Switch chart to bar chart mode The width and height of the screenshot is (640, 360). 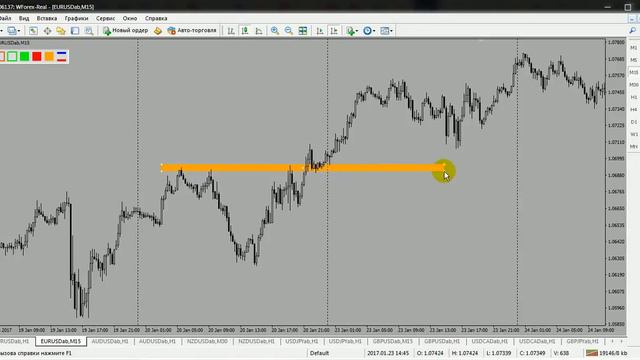click(x=231, y=31)
